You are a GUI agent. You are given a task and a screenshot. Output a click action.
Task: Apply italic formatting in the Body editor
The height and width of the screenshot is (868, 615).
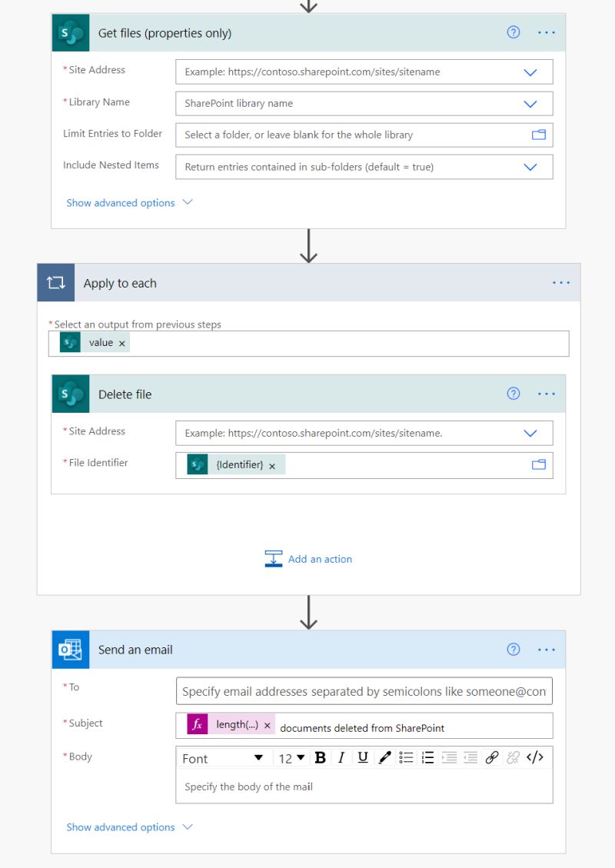tap(341, 757)
